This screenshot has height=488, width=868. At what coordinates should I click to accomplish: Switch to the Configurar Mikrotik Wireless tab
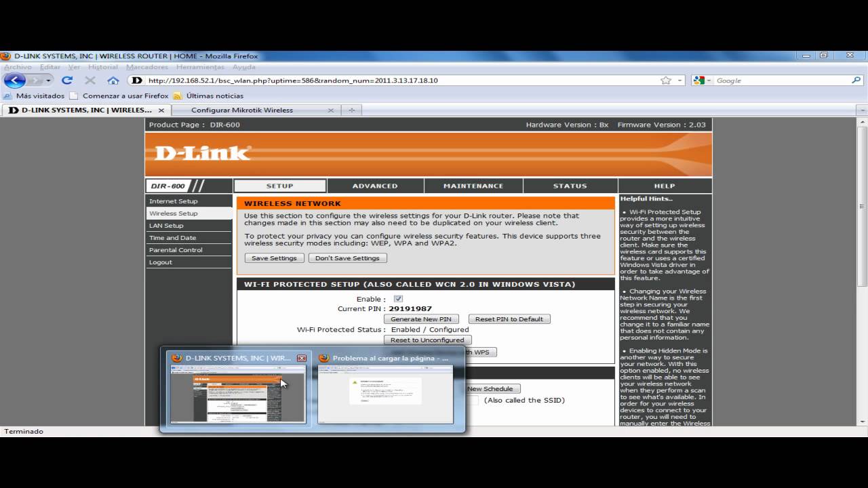click(242, 110)
